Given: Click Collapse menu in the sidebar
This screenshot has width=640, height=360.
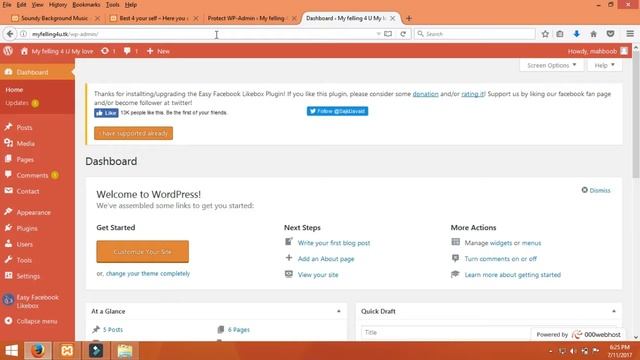Looking at the screenshot, I should [x=37, y=321].
